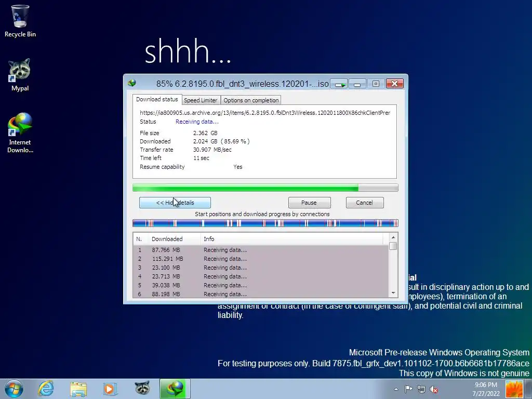532x399 pixels.
Task: Open Options on completion tab
Action: [x=251, y=100]
